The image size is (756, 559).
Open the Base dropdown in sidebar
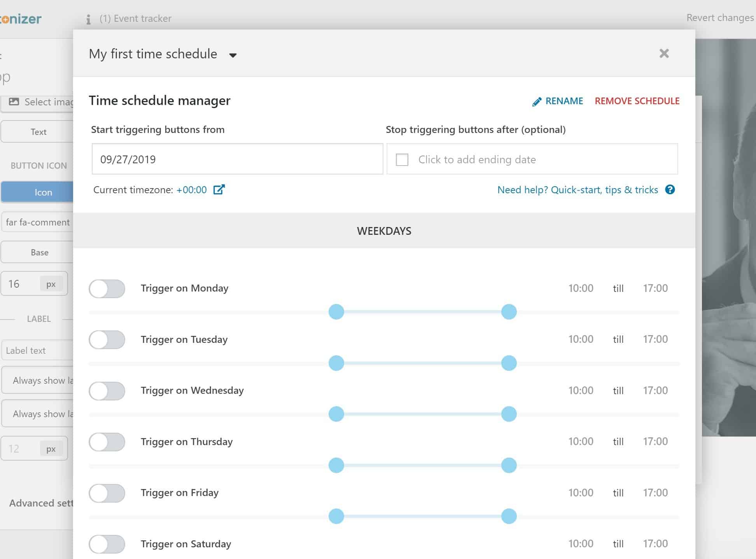point(37,252)
